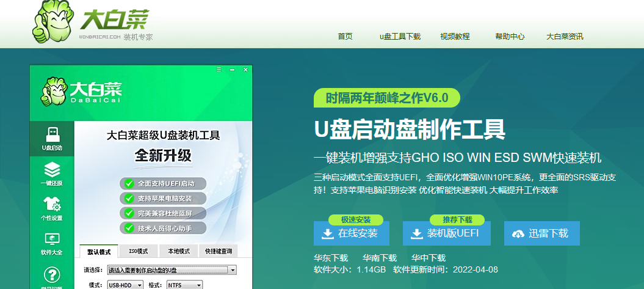Click the green checkmark beside 支持苹果电脑安装

(x=129, y=198)
